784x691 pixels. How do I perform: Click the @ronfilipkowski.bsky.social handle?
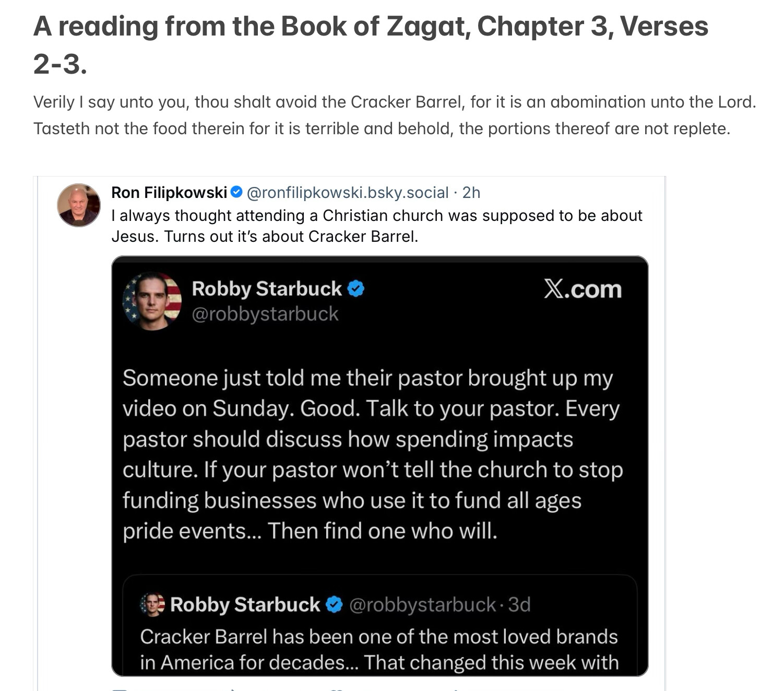tap(347, 193)
